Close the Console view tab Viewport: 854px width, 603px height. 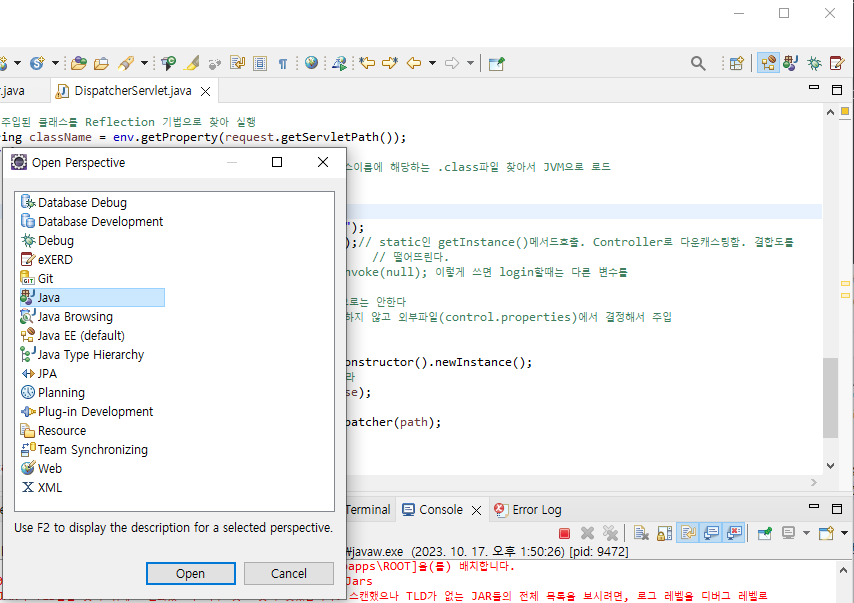(477, 510)
